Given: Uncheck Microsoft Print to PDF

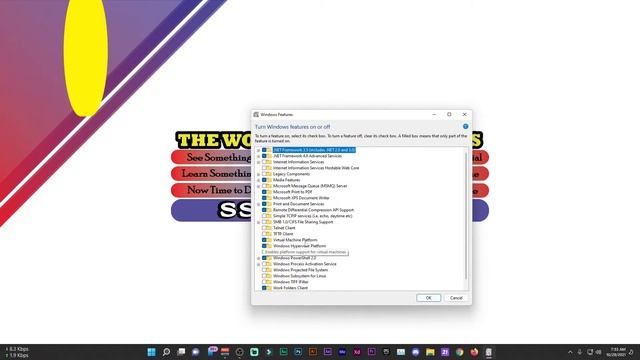Looking at the screenshot, I should coord(264,192).
